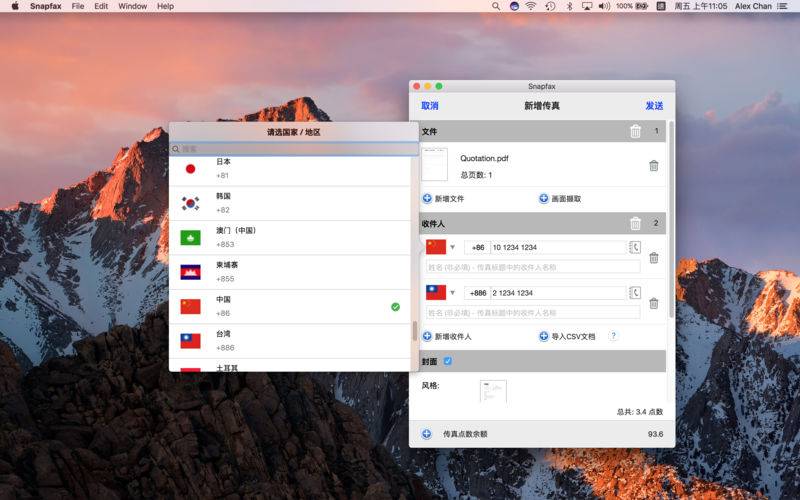
Task: Click the plus icon beside 画面撷取
Action: [544, 198]
